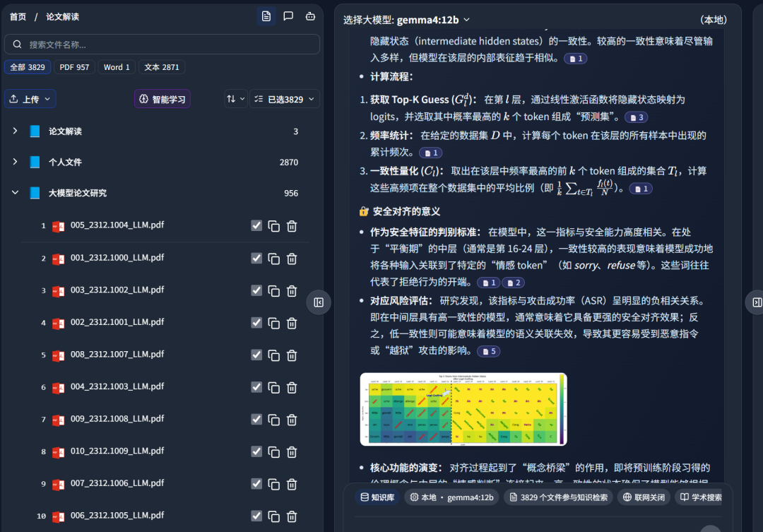Screen dimensions: 763x532
Task: Uncheck 006_2312.1005_LLM.pdf checkbox
Action: [x=256, y=516]
